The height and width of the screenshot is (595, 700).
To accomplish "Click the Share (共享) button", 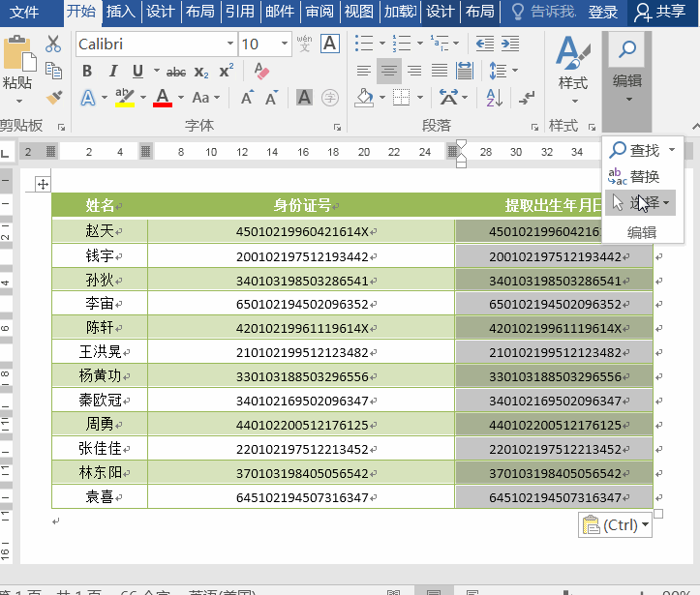I will (660, 12).
